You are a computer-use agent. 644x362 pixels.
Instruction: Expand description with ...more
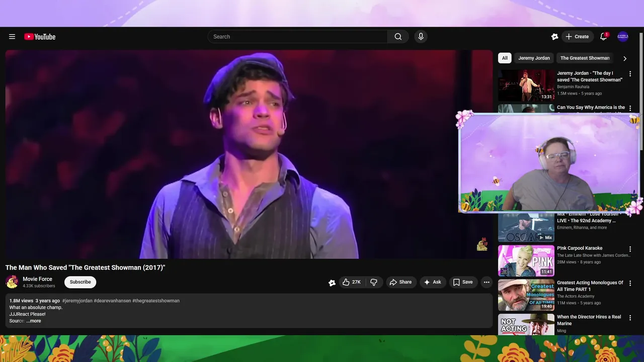point(34,321)
